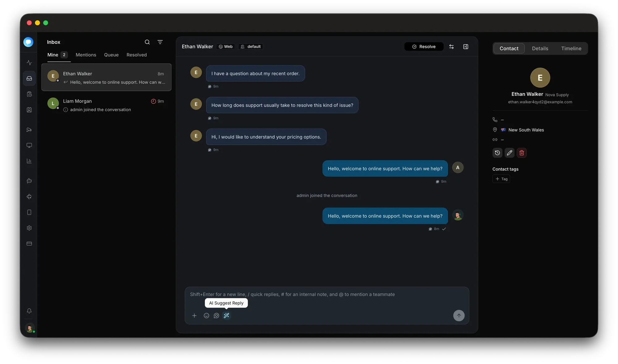Viewport: 618px width, 364px height.
Task: Click the New South Wales location text
Action: (x=526, y=130)
